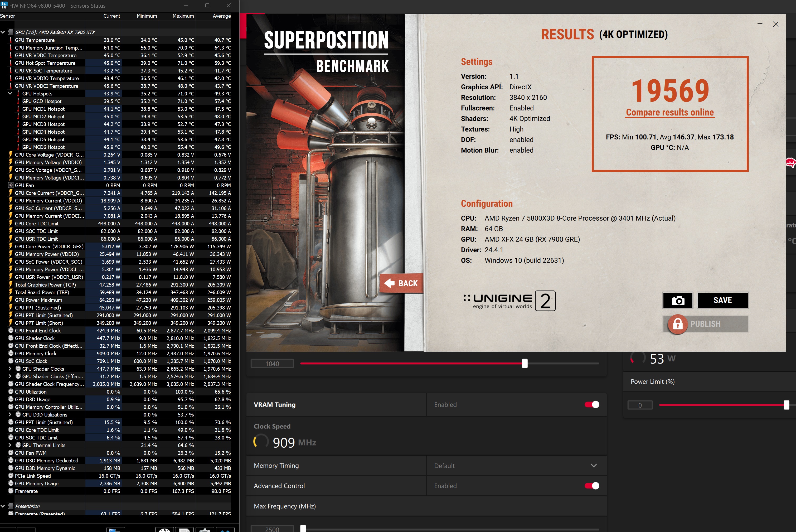796x532 pixels.
Task: Close the Superposition results window
Action: 776,24
